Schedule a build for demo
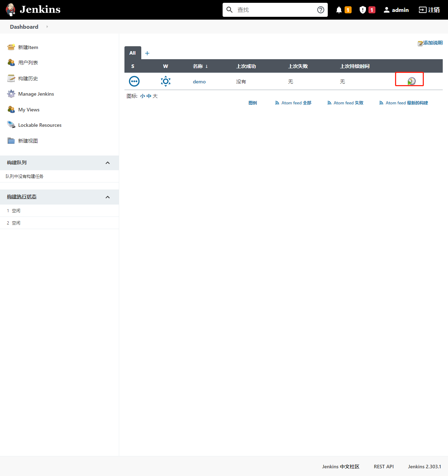Screen dimensions: 448x476 tap(412, 81)
